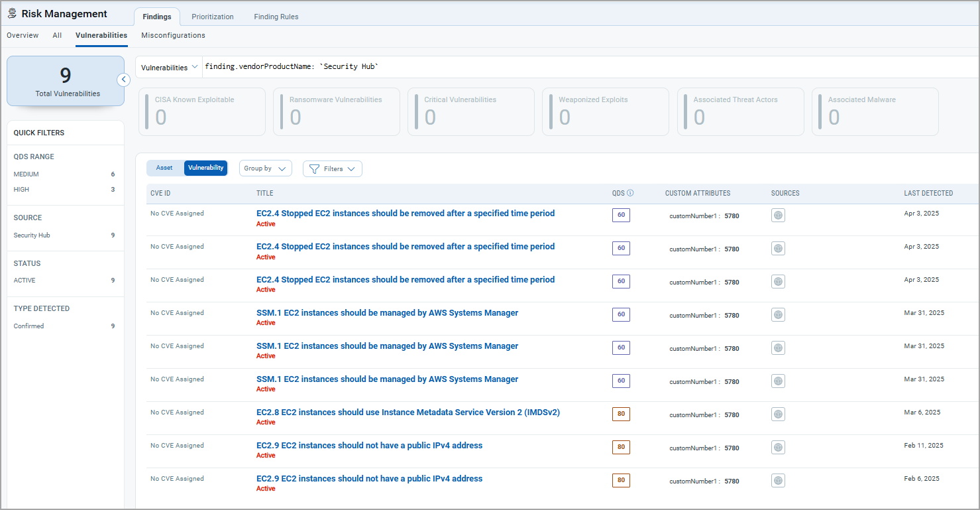
Task: Collapse the sidebar with the chevron arrow
Action: coord(123,80)
